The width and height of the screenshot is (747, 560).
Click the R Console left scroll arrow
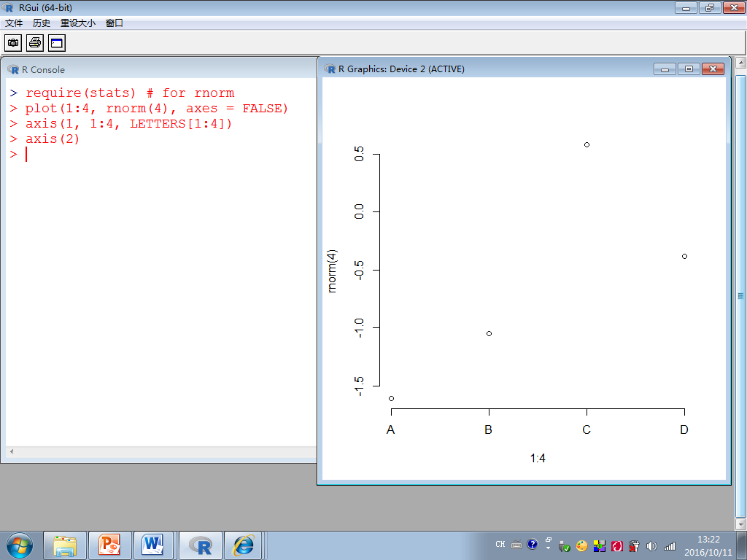point(12,451)
